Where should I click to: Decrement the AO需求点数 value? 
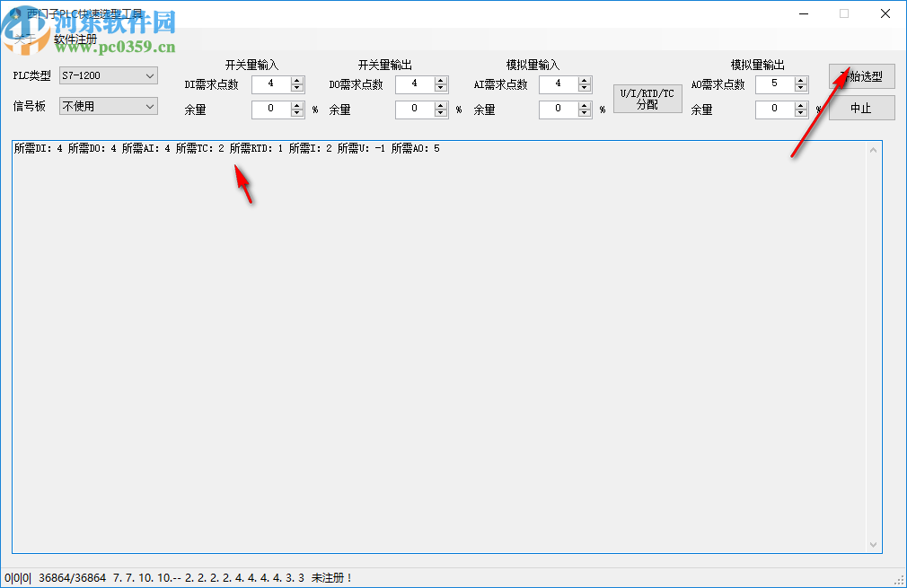(x=800, y=88)
